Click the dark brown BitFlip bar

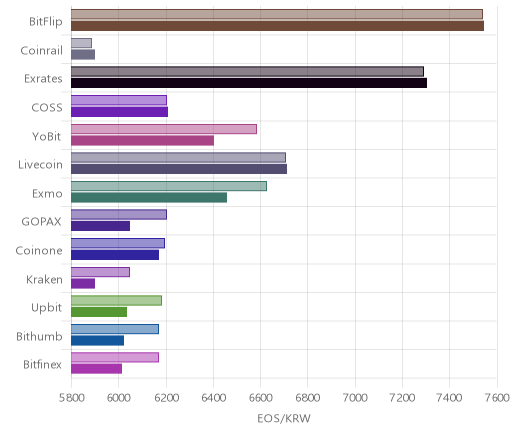[x=277, y=26]
